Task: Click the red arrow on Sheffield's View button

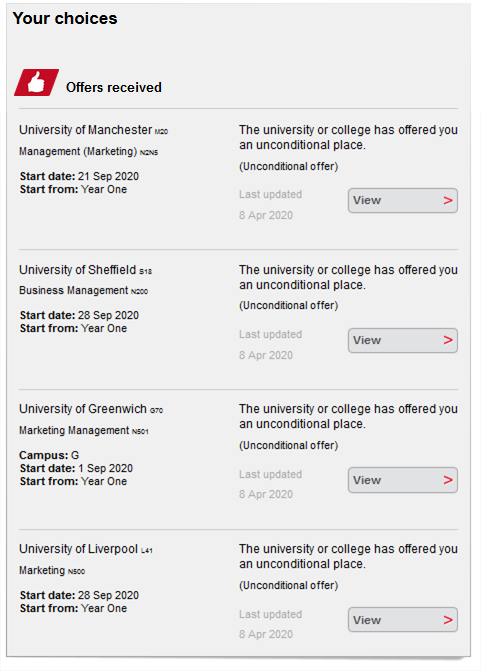Action: click(x=448, y=340)
